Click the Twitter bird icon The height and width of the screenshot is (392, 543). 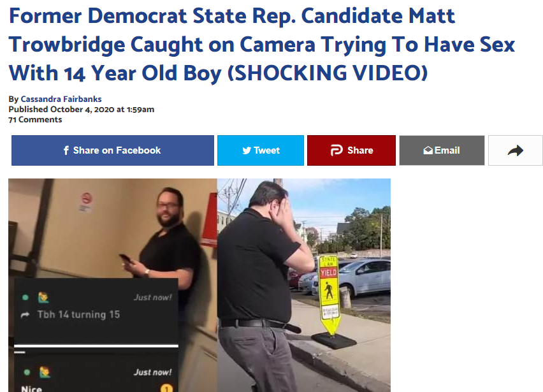pyautogui.click(x=247, y=150)
